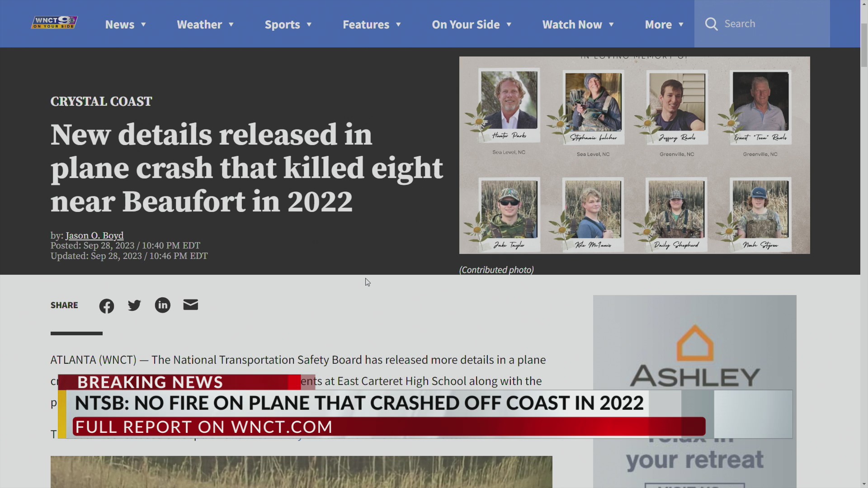Expand the Features dropdown arrow
This screenshot has width=868, height=488.
398,24
